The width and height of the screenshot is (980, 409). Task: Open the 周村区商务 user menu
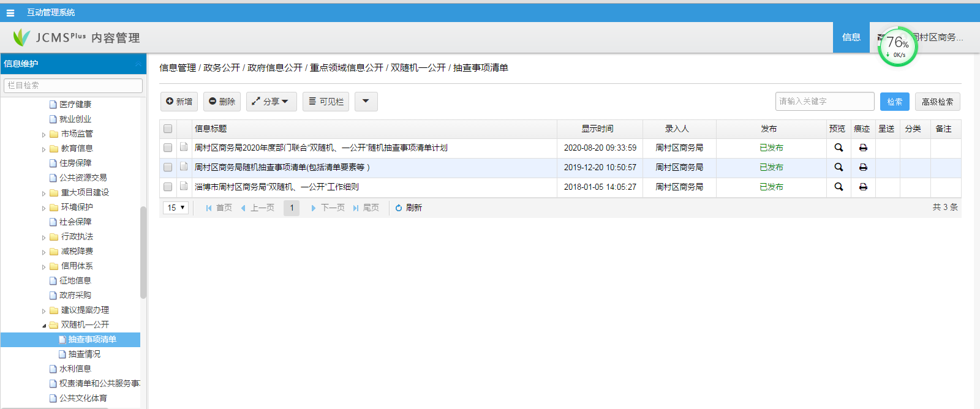[x=937, y=37]
